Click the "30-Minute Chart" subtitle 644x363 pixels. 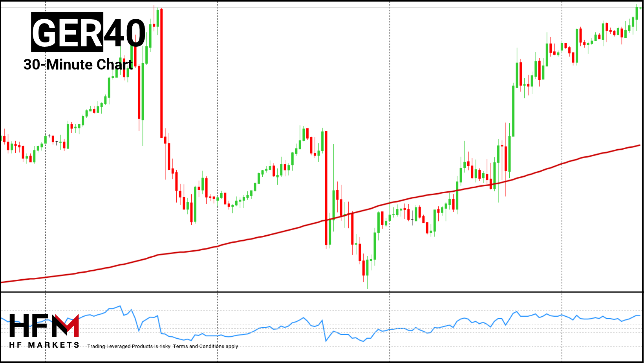[x=78, y=64]
